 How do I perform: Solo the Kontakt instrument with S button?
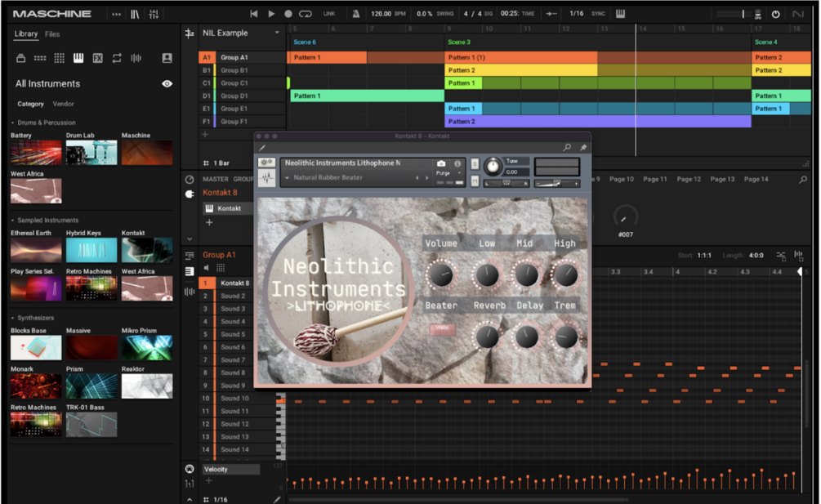pos(475,164)
